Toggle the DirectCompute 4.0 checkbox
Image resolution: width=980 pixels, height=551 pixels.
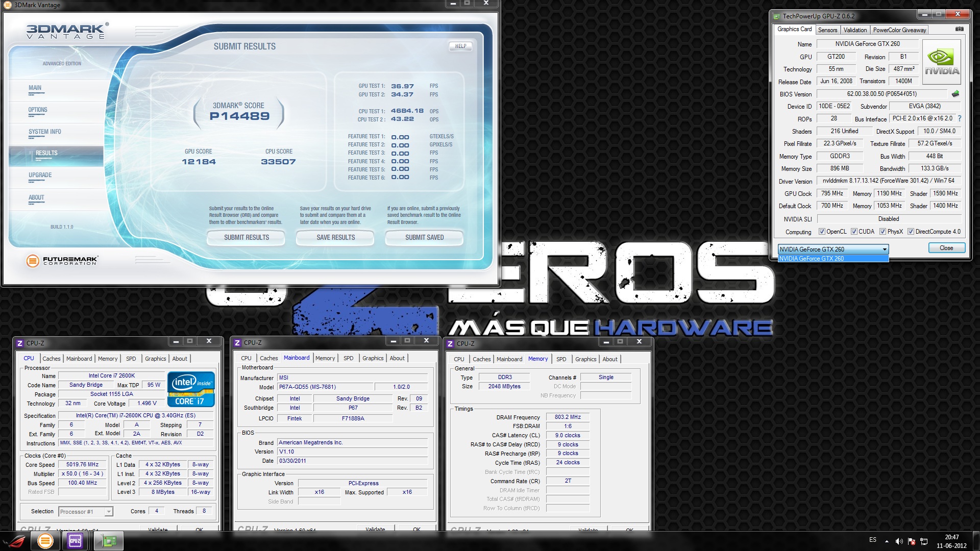coord(911,232)
